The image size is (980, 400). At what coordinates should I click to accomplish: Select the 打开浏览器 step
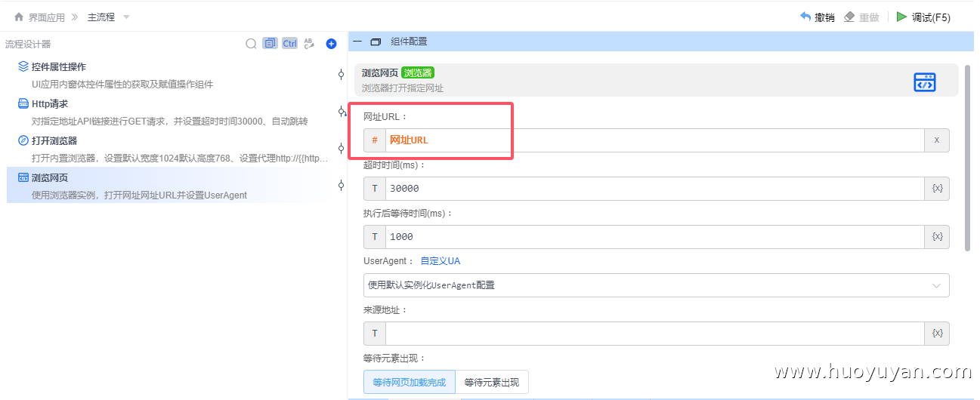[x=54, y=140]
